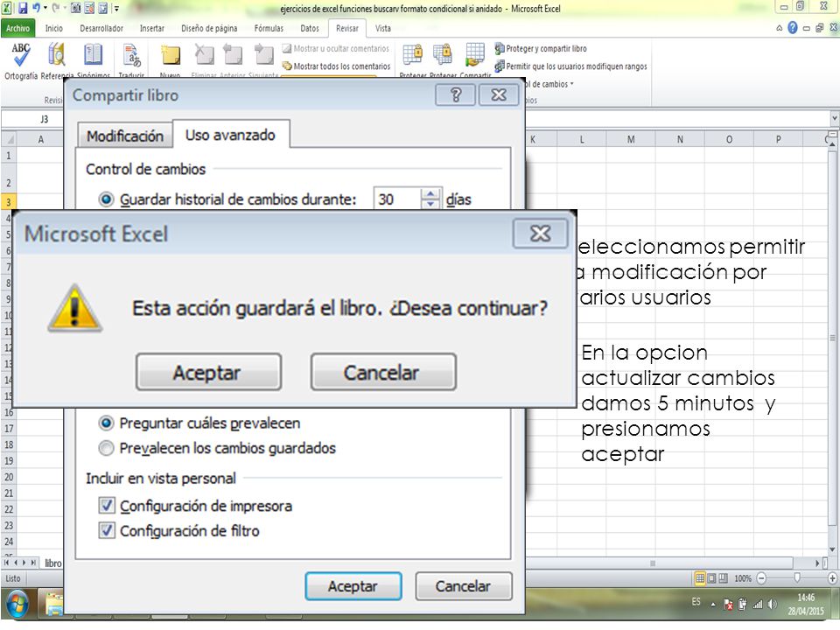840x630 pixels.
Task: Click the Ortografía spell check icon
Action: tap(21, 54)
